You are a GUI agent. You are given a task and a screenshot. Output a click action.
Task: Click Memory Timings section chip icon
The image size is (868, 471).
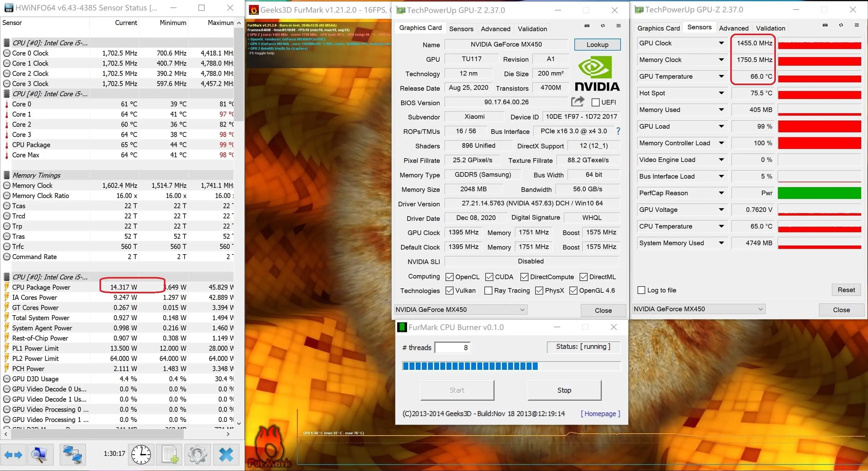pyautogui.click(x=7, y=175)
